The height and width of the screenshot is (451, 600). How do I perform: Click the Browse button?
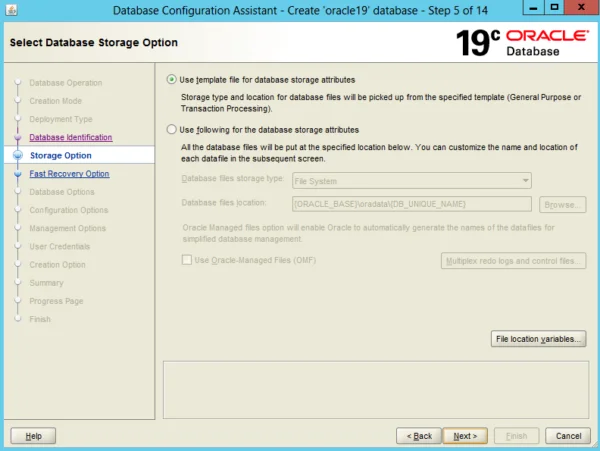[x=562, y=205]
